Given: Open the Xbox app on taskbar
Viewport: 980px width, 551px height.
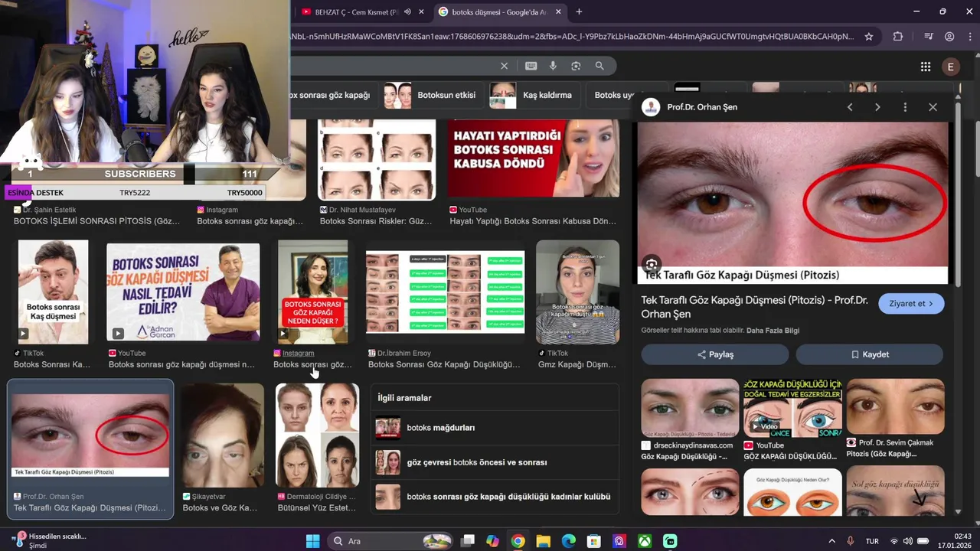Looking at the screenshot, I should click(x=645, y=541).
